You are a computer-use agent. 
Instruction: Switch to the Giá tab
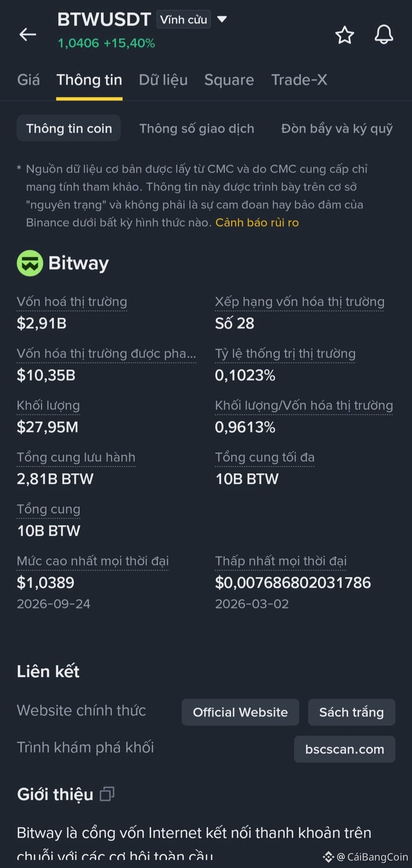29,80
